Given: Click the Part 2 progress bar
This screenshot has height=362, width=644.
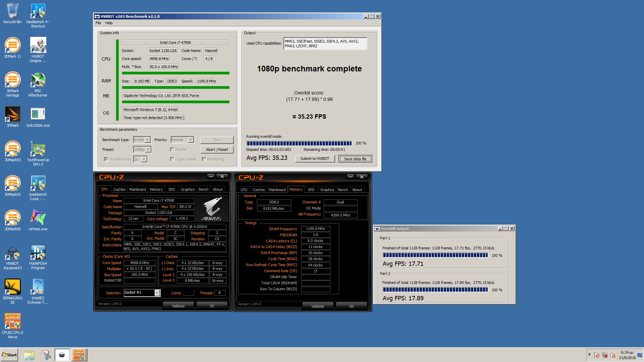Looking at the screenshot, I should pos(435,290).
